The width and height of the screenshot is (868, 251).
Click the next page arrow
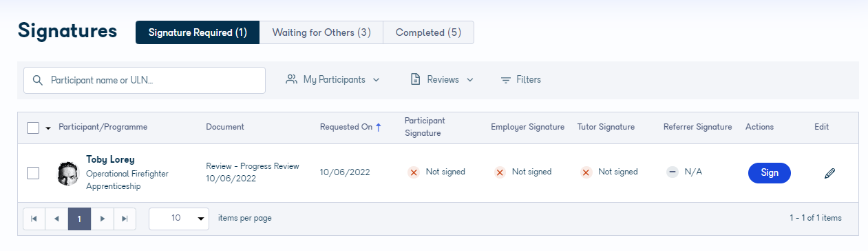click(102, 219)
